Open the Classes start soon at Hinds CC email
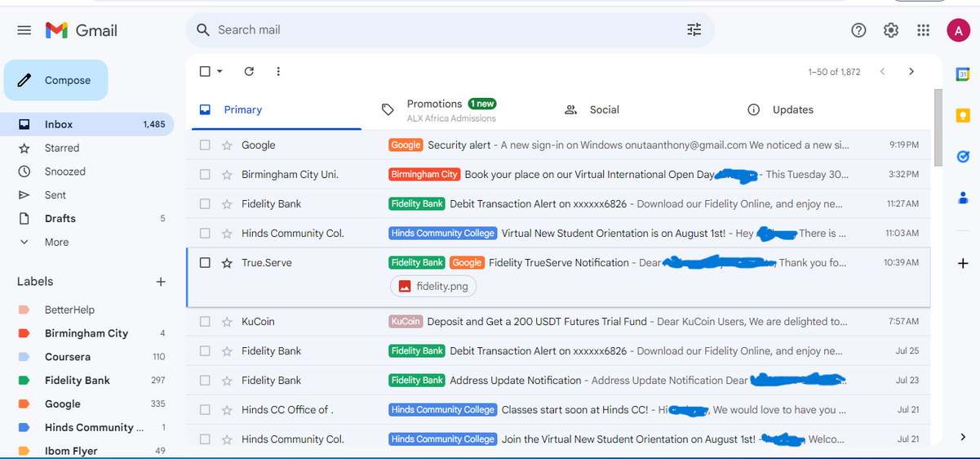980x459 pixels. (x=559, y=410)
